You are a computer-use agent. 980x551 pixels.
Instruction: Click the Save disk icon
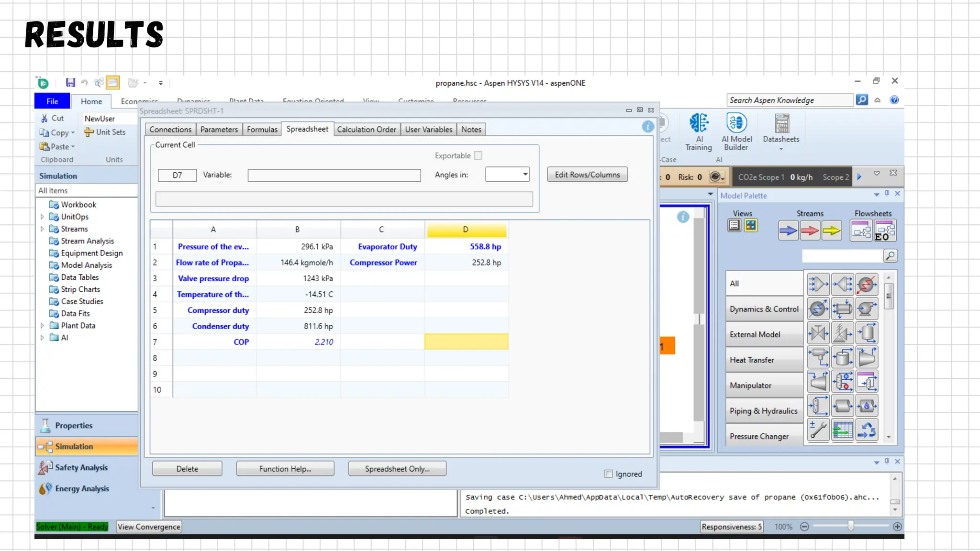(x=70, y=83)
